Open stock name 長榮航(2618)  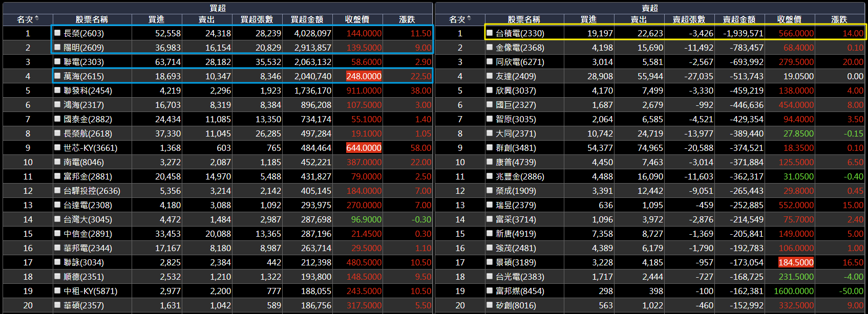88,133
